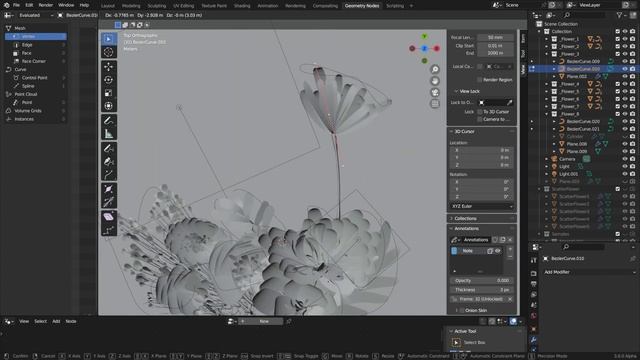
Task: Select the curve Pen tool
Action: [109, 161]
